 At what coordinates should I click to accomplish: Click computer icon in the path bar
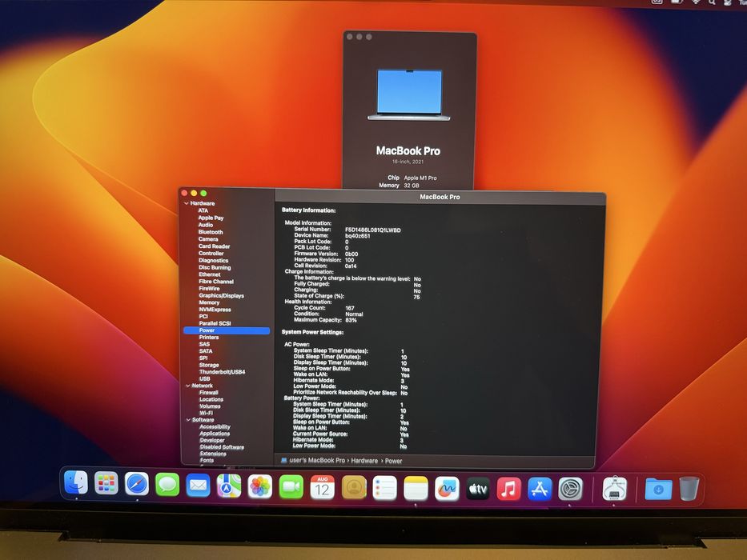tap(284, 461)
